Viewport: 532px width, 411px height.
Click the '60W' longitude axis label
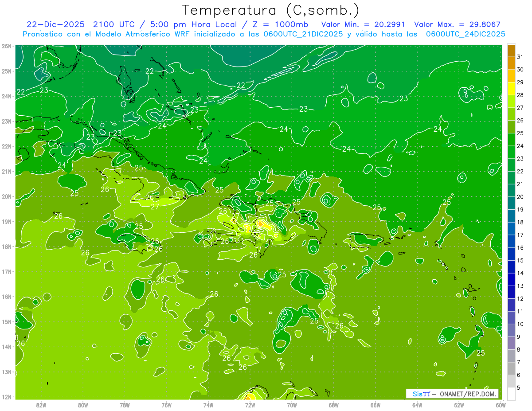pyautogui.click(x=501, y=405)
